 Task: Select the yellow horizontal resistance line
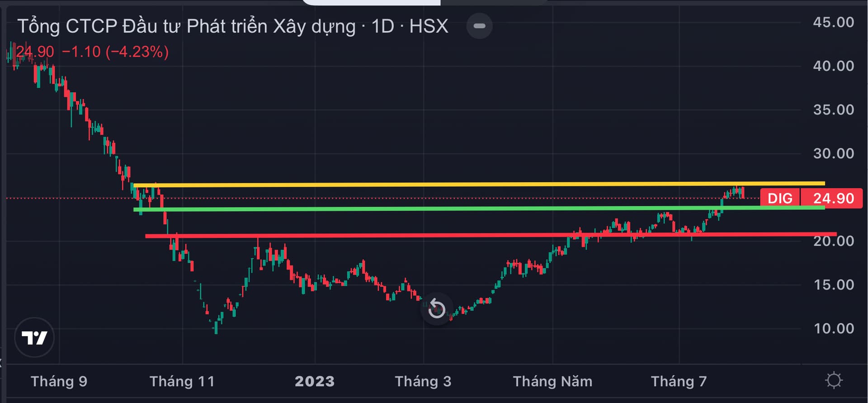[479, 184]
